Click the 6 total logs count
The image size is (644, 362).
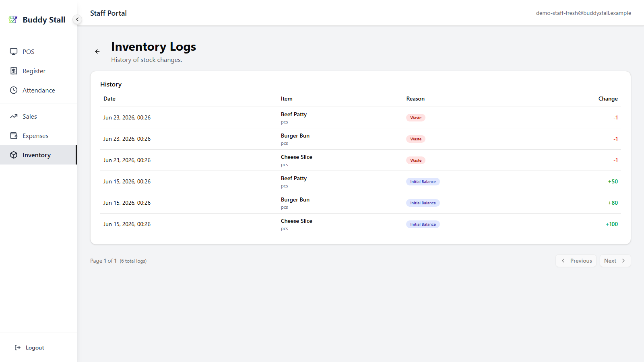tap(133, 261)
